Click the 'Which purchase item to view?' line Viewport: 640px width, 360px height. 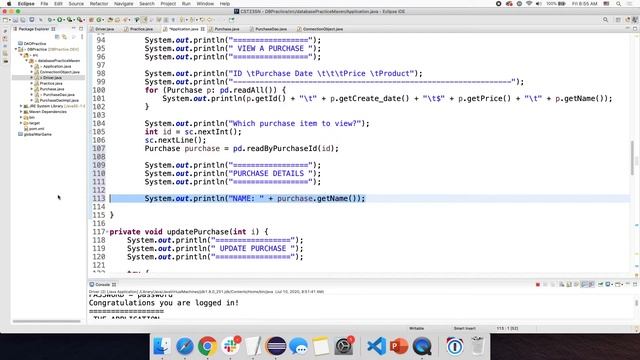point(257,123)
